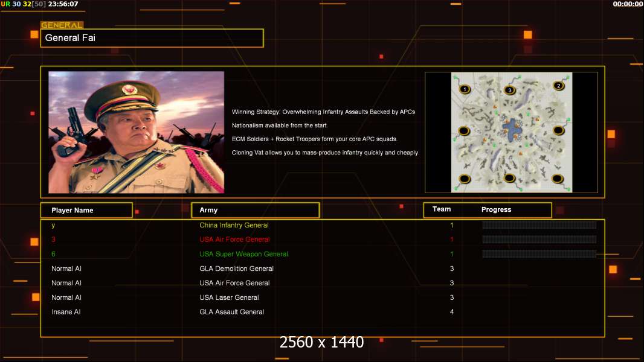Select Normal AI in GLA Demolition row

click(x=66, y=268)
